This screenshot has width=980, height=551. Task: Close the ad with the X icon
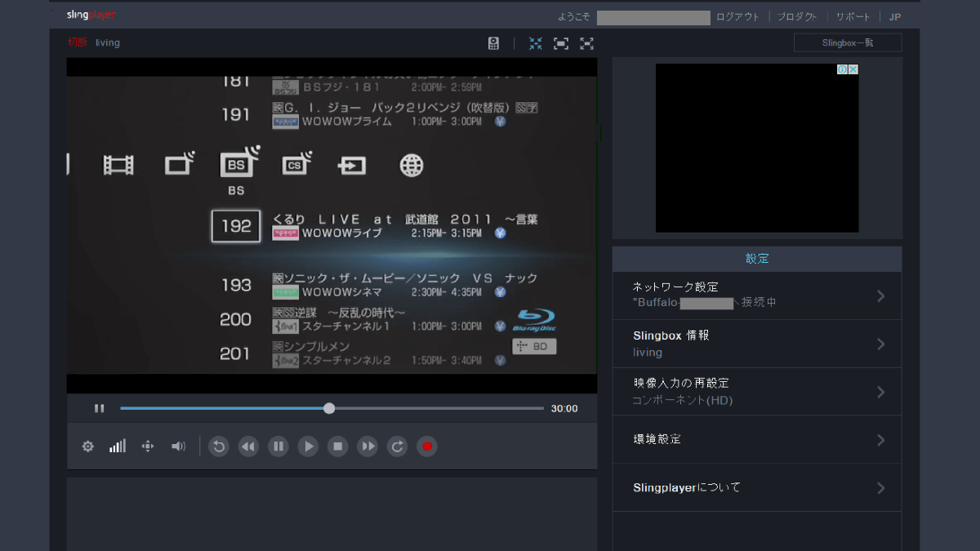(853, 69)
